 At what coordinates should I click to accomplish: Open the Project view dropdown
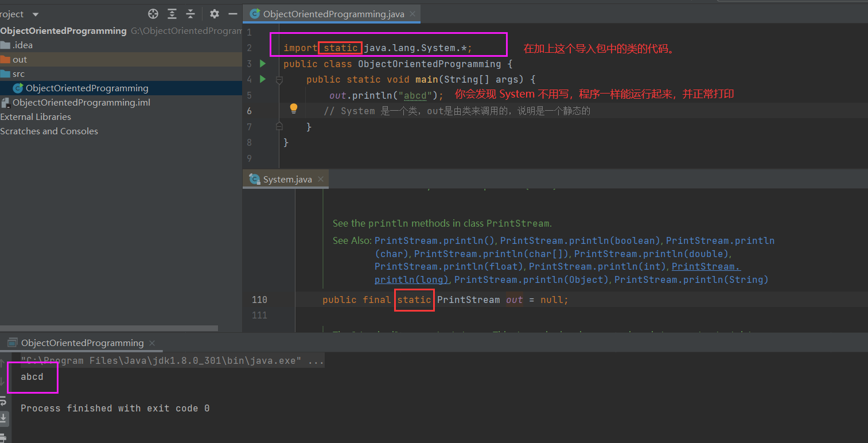[36, 14]
